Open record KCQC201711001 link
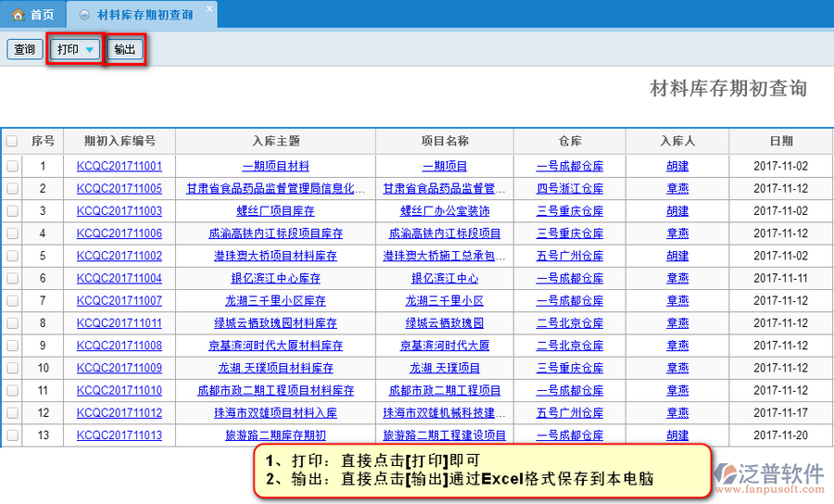This screenshot has height=504, width=834. click(120, 166)
